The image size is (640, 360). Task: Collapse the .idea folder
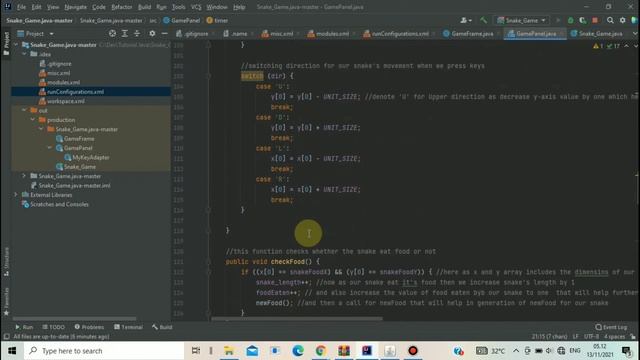coord(24,54)
